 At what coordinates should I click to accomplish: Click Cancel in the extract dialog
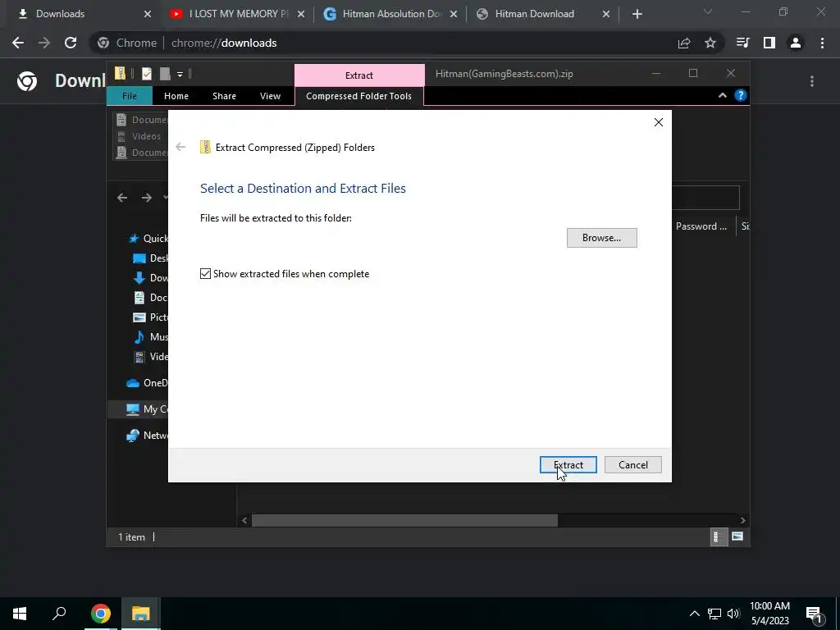[x=632, y=464]
